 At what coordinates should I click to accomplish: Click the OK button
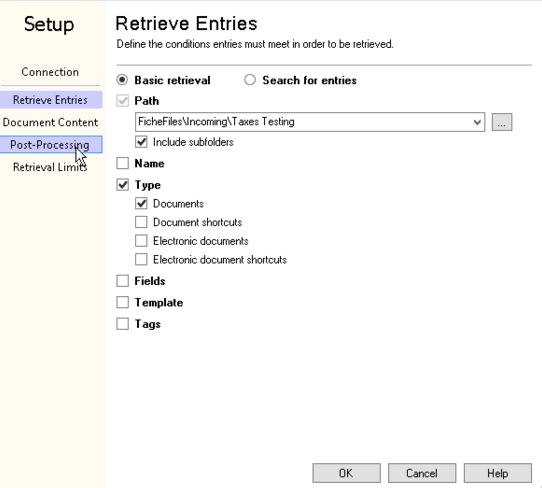(x=346, y=473)
